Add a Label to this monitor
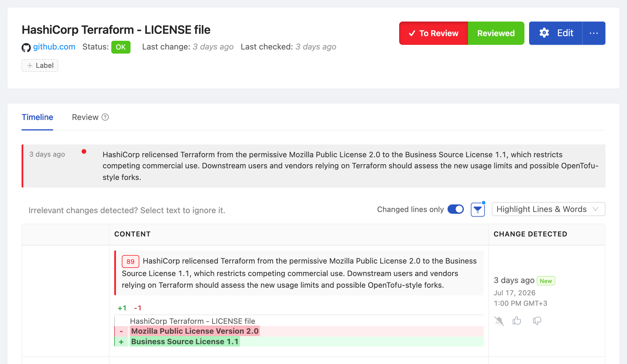This screenshot has height=364, width=627. pos(40,66)
